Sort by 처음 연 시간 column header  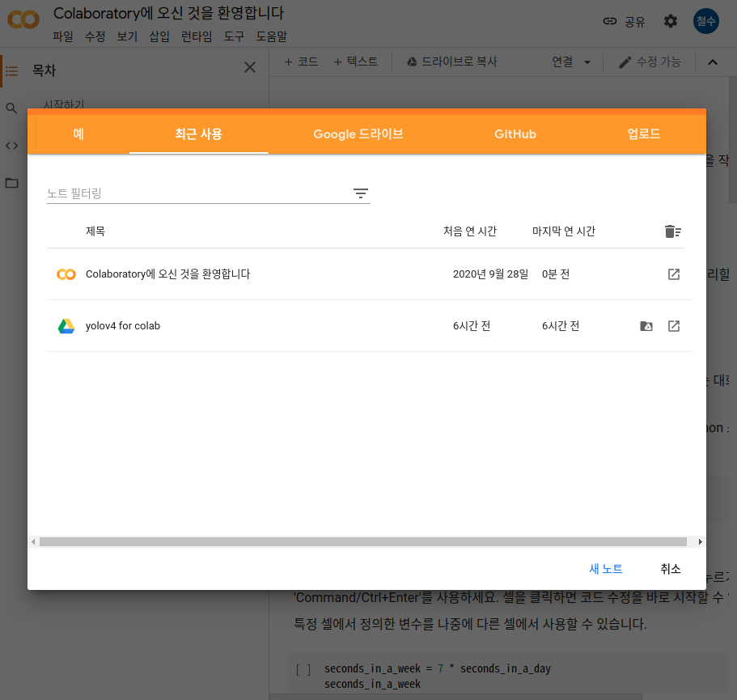(x=470, y=231)
